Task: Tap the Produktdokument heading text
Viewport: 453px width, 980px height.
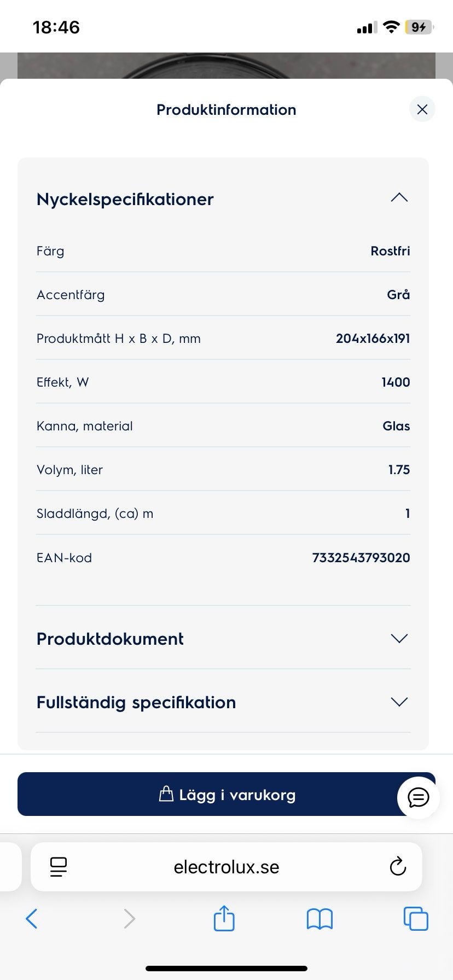Action: 110,639
